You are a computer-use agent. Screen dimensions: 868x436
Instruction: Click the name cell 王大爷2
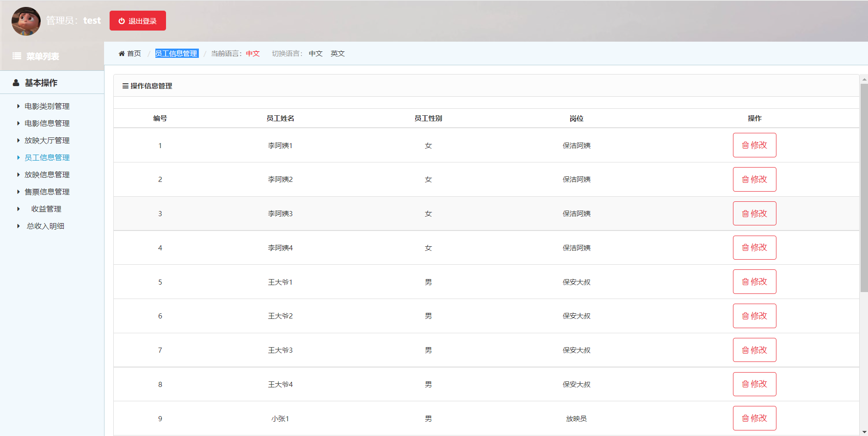(x=280, y=316)
